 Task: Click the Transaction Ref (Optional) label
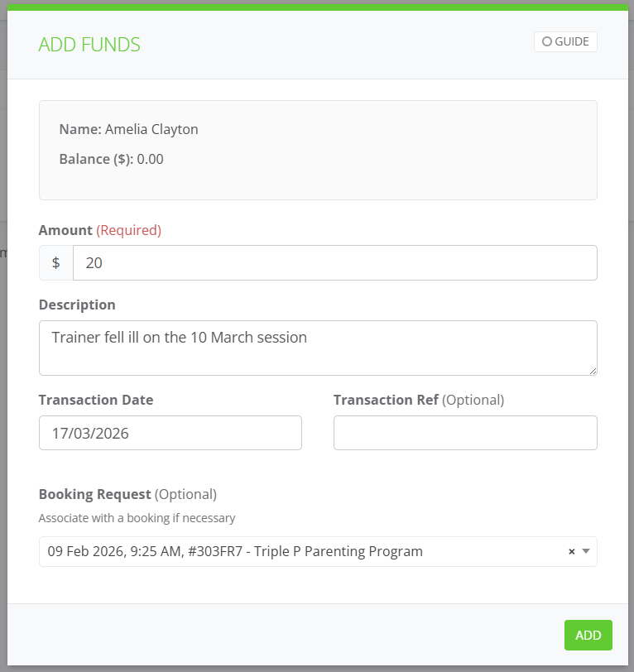tap(418, 400)
